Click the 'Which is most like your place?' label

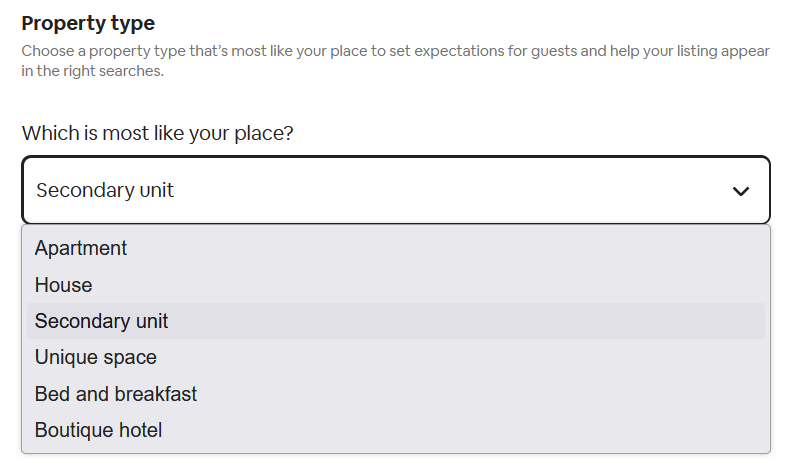(157, 133)
